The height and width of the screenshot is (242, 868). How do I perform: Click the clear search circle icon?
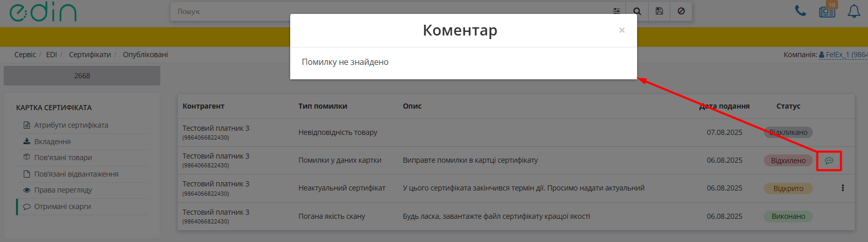pyautogui.click(x=681, y=11)
